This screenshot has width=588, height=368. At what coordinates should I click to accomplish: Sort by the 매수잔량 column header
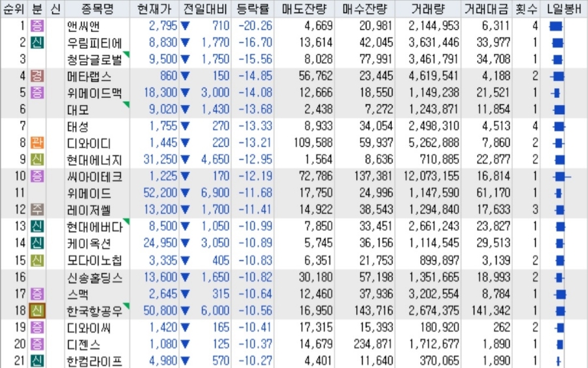point(365,8)
